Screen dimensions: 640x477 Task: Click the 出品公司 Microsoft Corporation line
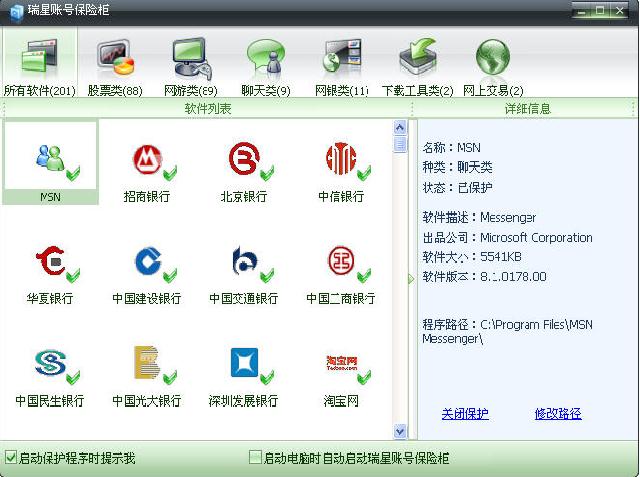click(x=507, y=237)
